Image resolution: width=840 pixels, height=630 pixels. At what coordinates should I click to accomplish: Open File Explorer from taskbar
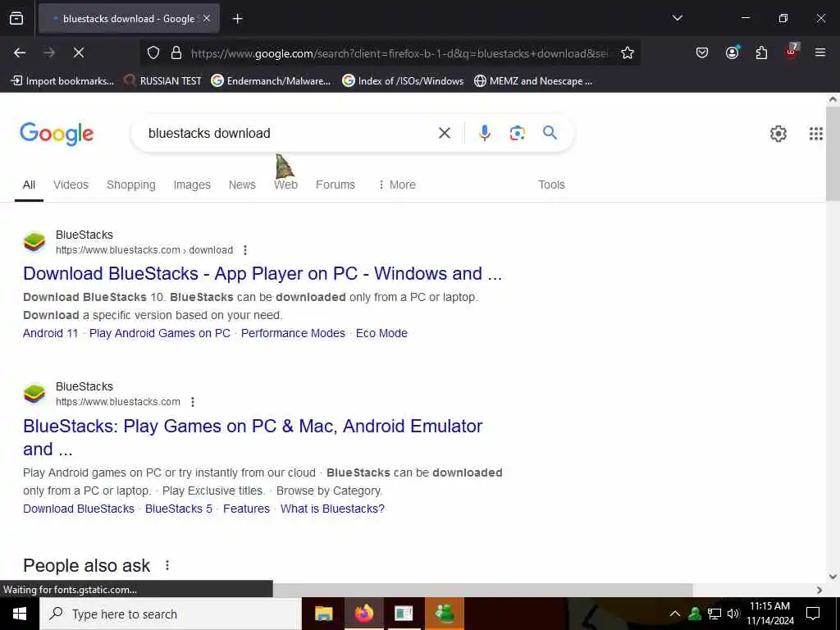(x=323, y=614)
